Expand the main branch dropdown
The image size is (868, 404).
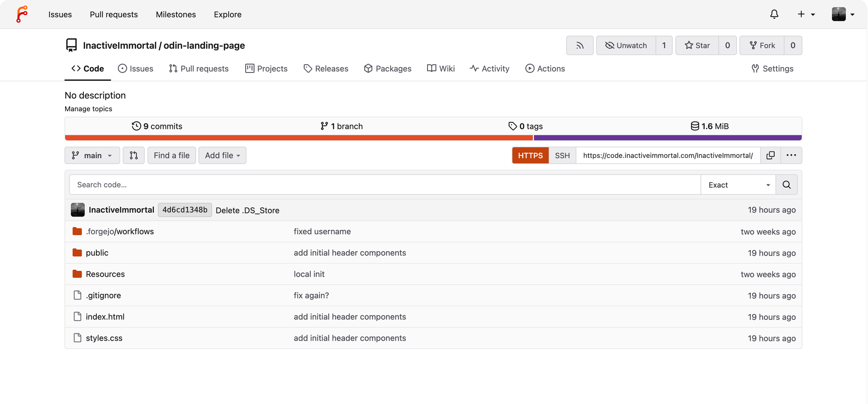pos(92,155)
